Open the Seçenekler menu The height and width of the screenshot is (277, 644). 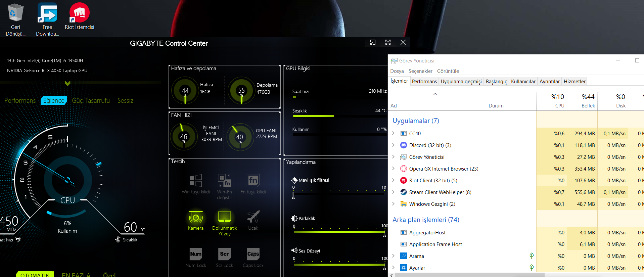[x=420, y=71]
